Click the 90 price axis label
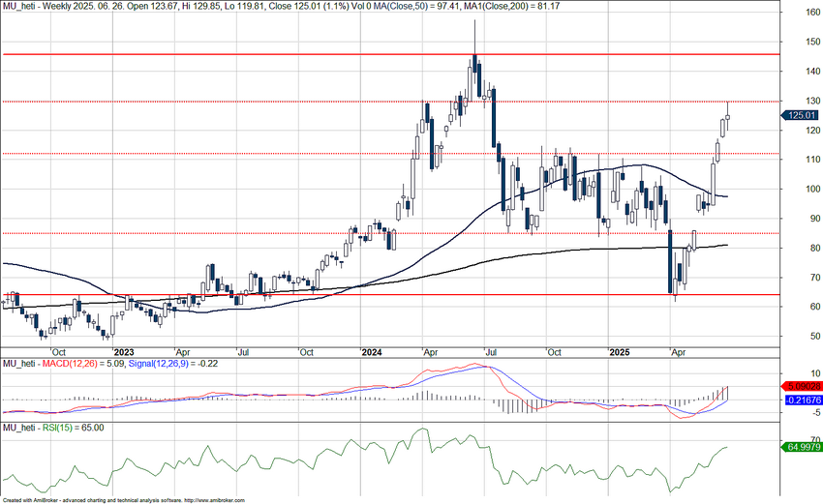 click(814, 219)
